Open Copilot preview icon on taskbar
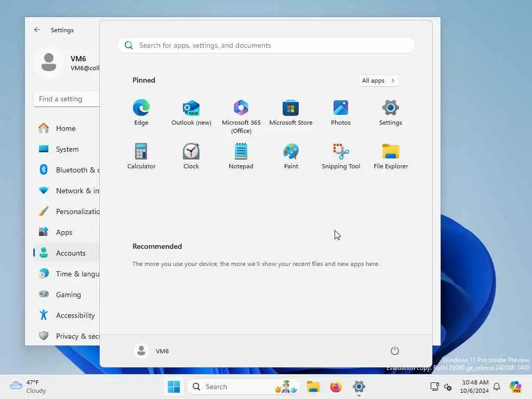 pos(515,387)
